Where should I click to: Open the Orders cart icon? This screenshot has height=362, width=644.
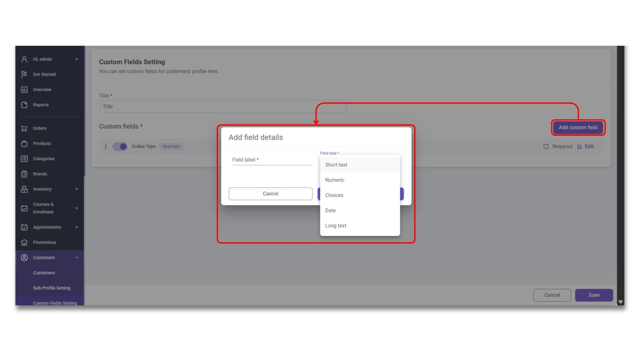24,128
